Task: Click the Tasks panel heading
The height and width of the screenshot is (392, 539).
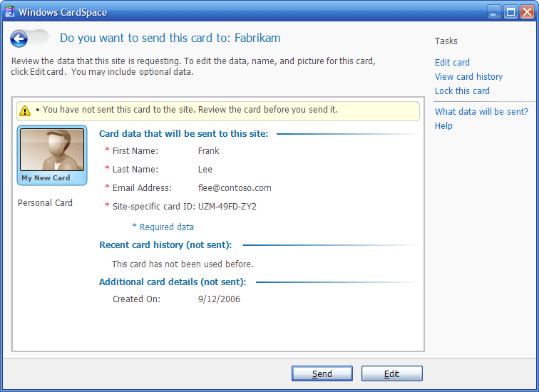Action: tap(446, 41)
